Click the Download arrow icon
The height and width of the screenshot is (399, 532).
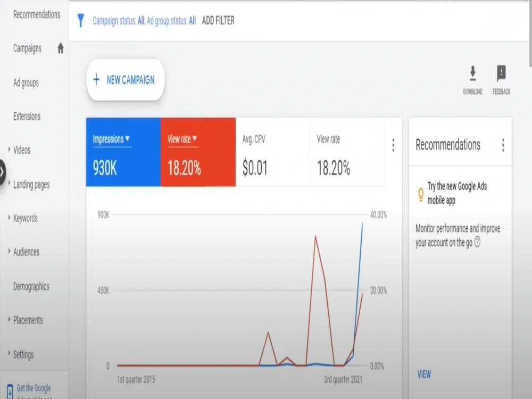point(472,73)
